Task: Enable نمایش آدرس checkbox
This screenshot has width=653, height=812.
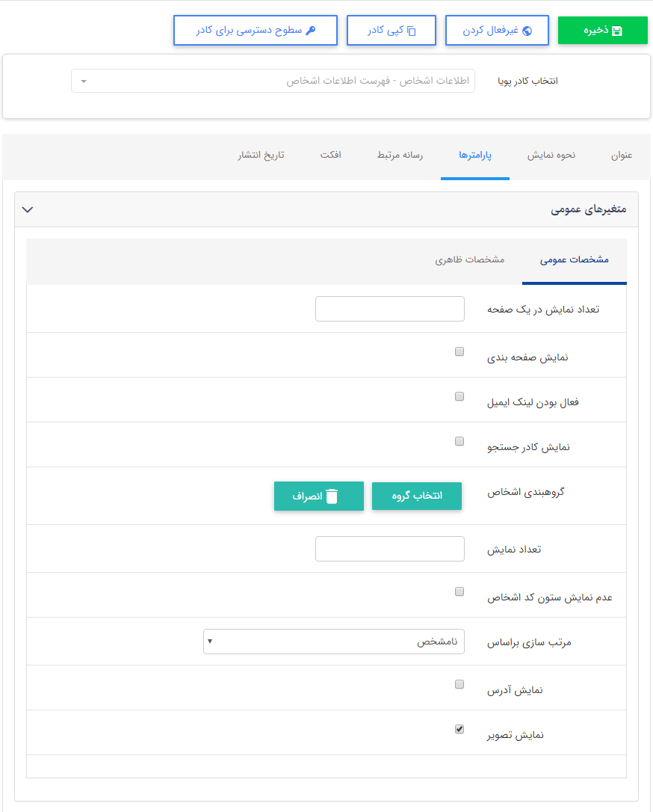Action: (x=459, y=683)
